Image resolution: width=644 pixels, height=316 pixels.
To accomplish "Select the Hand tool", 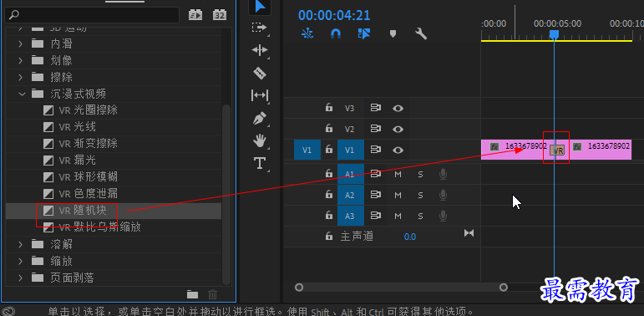I will pos(260,141).
